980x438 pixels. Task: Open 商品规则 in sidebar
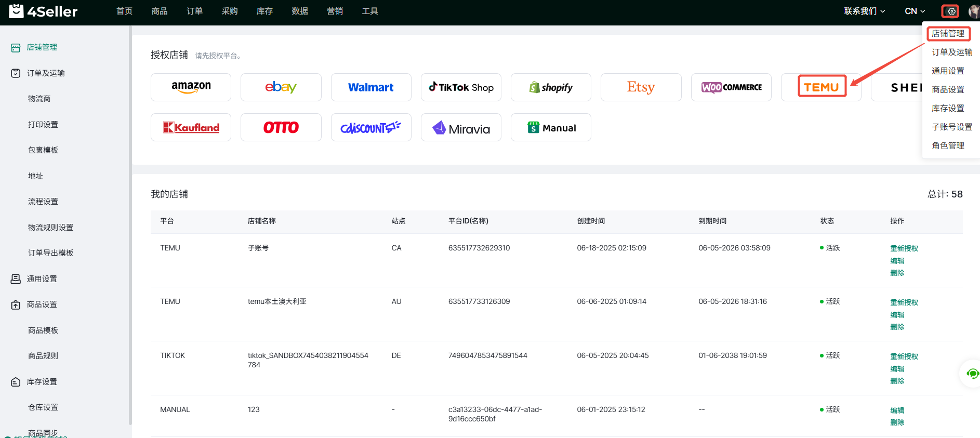pos(43,356)
